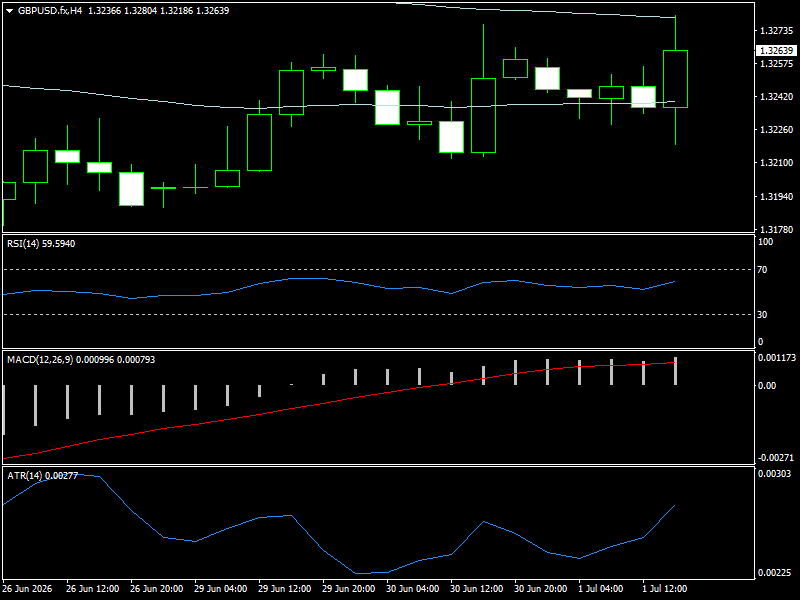Click the RSI 30 level label
Image resolution: width=800 pixels, height=600 pixels.
pos(762,315)
